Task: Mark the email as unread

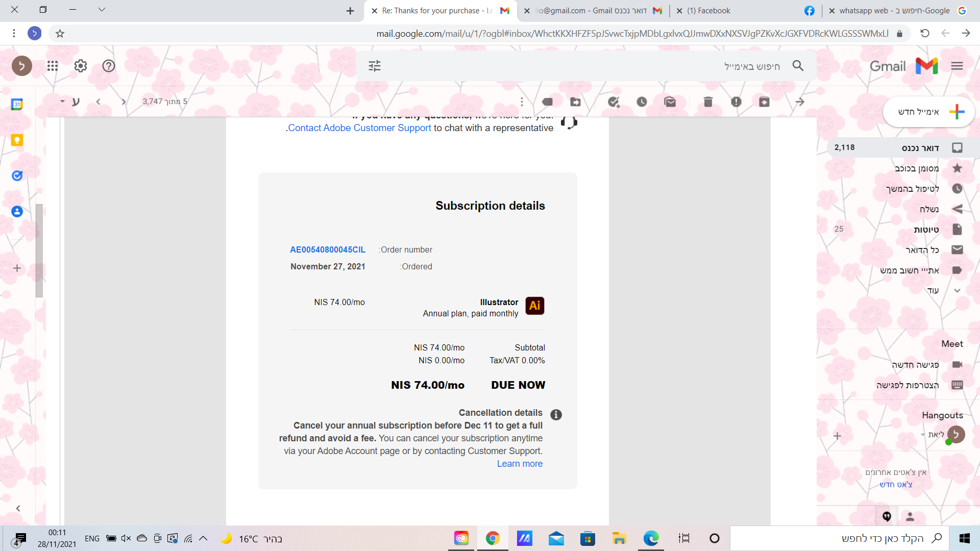Action: (670, 102)
